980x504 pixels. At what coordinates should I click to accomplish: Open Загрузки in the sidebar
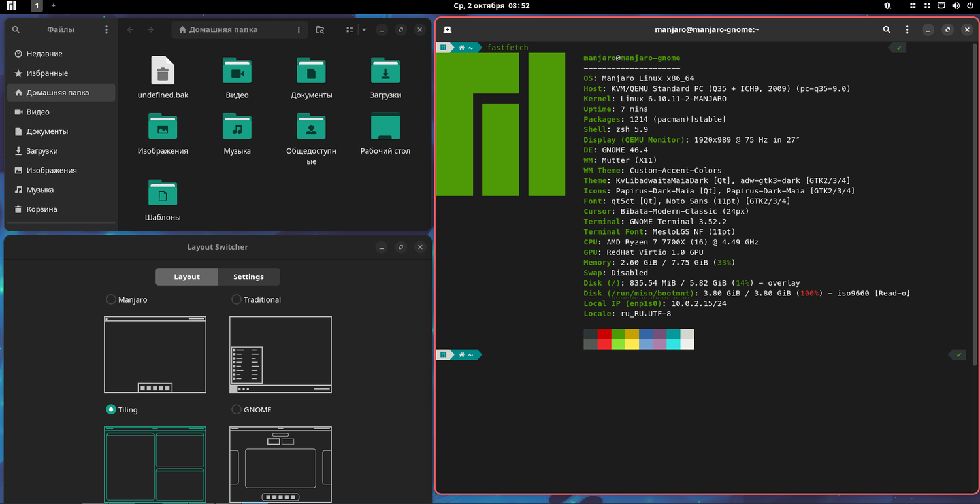[42, 151]
